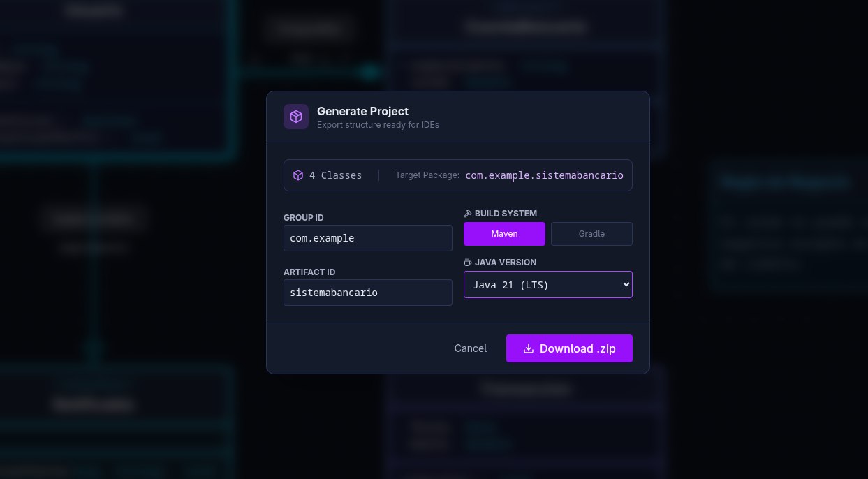This screenshot has width=868, height=479.
Task: Click the download arrow icon on the purple button
Action: click(x=529, y=348)
